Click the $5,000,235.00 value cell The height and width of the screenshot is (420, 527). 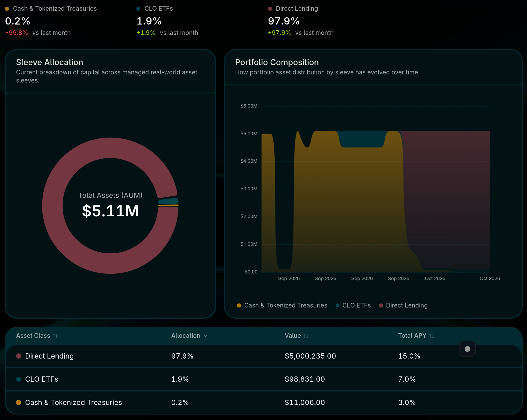coord(310,356)
